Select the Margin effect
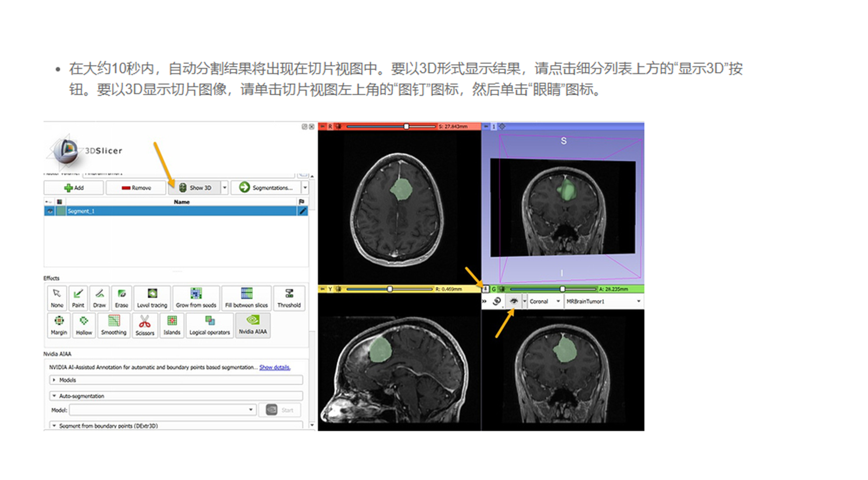The width and height of the screenshot is (868, 480). tap(59, 325)
